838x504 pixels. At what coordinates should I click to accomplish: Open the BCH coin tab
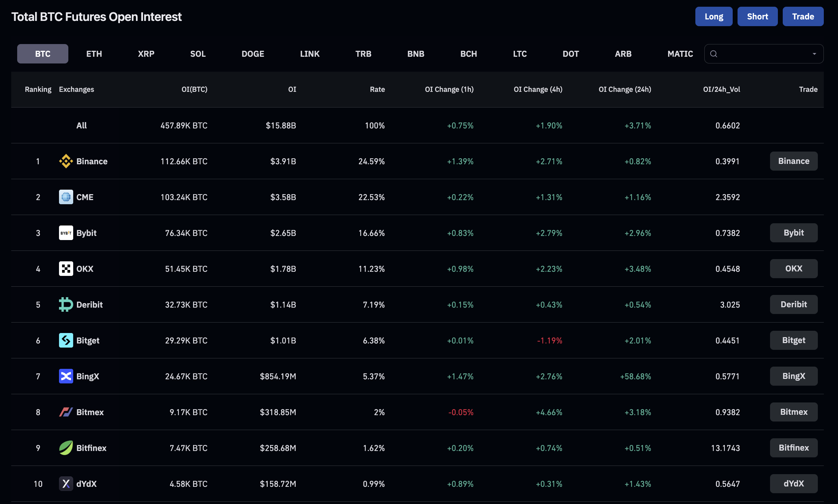pos(469,54)
